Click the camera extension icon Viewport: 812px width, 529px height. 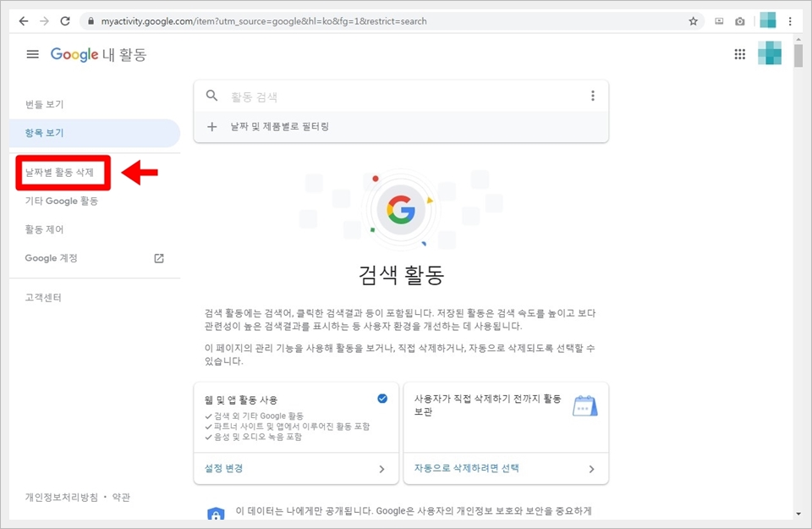click(x=740, y=21)
